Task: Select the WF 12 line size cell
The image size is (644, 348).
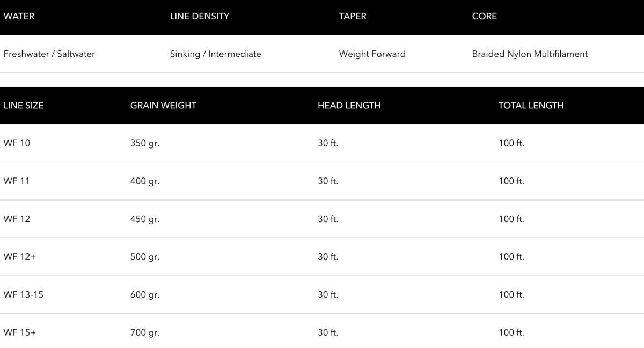Action: [17, 219]
